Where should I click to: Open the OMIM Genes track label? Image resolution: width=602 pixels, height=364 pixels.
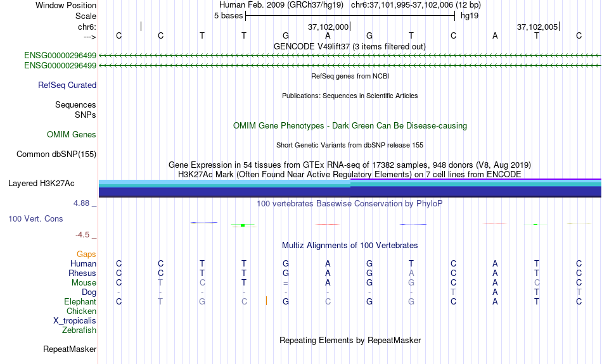pyautogui.click(x=71, y=135)
